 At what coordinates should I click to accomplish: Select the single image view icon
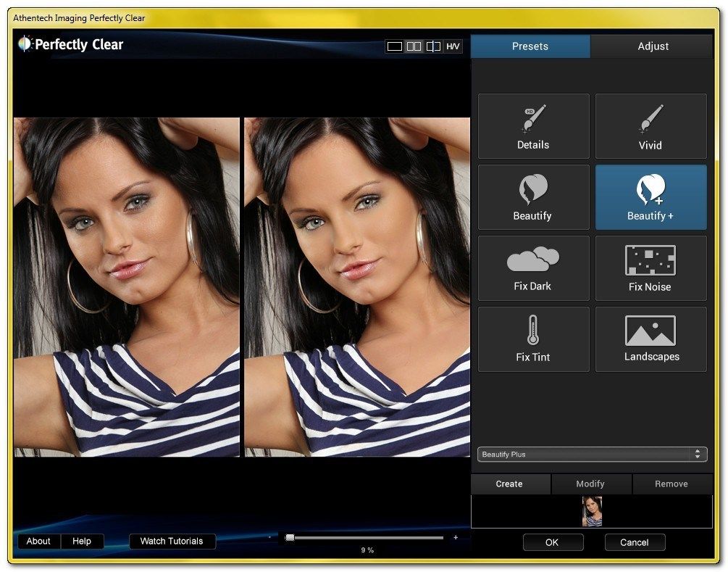[x=394, y=46]
